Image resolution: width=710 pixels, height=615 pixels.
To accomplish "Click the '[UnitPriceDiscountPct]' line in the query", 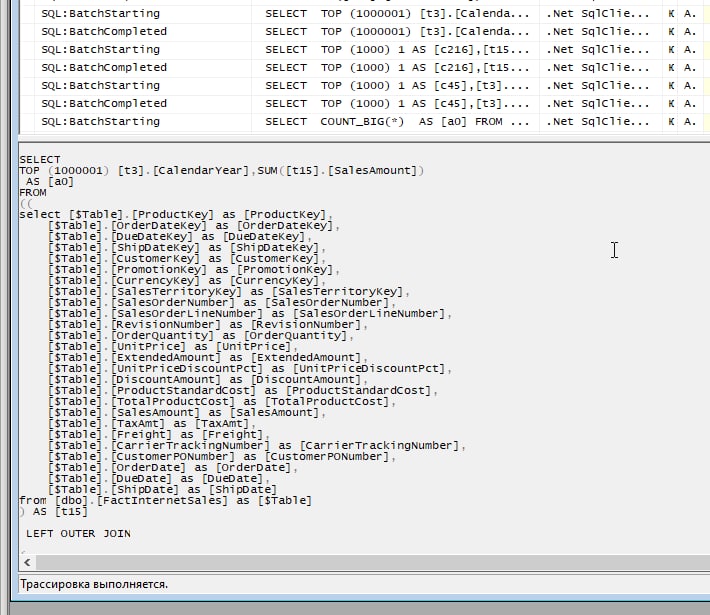I will [249, 369].
